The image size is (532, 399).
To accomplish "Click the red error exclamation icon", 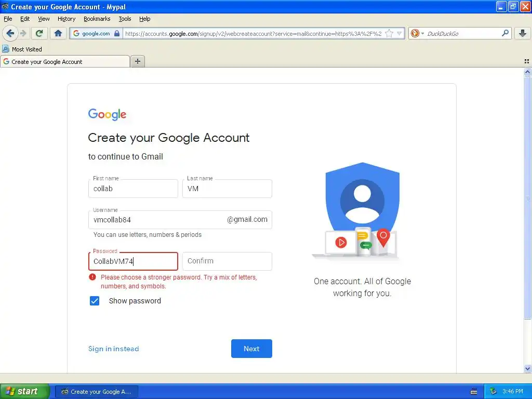I will [92, 277].
